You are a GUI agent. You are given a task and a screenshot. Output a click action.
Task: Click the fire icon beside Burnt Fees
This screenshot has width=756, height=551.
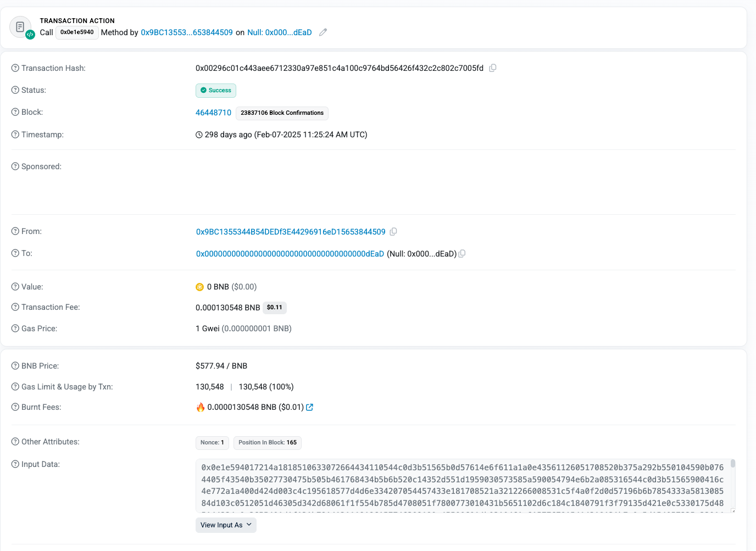pyautogui.click(x=201, y=407)
